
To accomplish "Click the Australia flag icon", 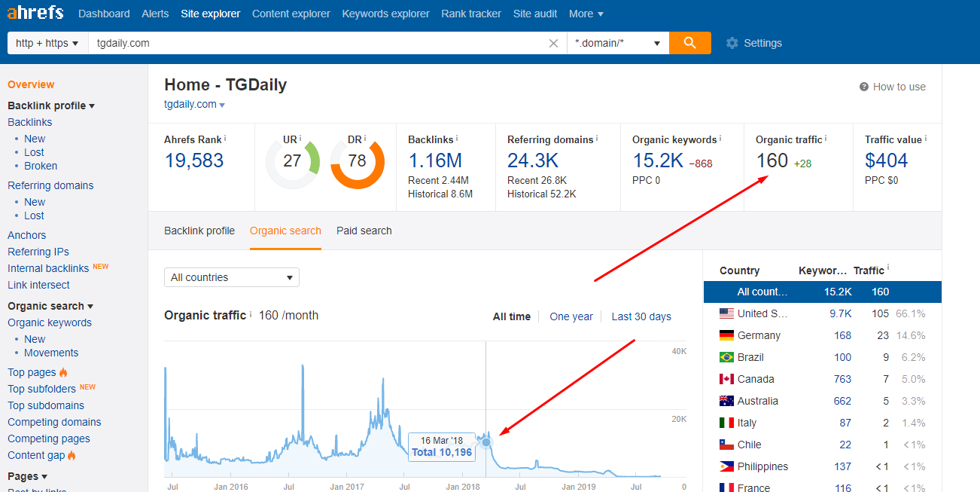I will [726, 401].
